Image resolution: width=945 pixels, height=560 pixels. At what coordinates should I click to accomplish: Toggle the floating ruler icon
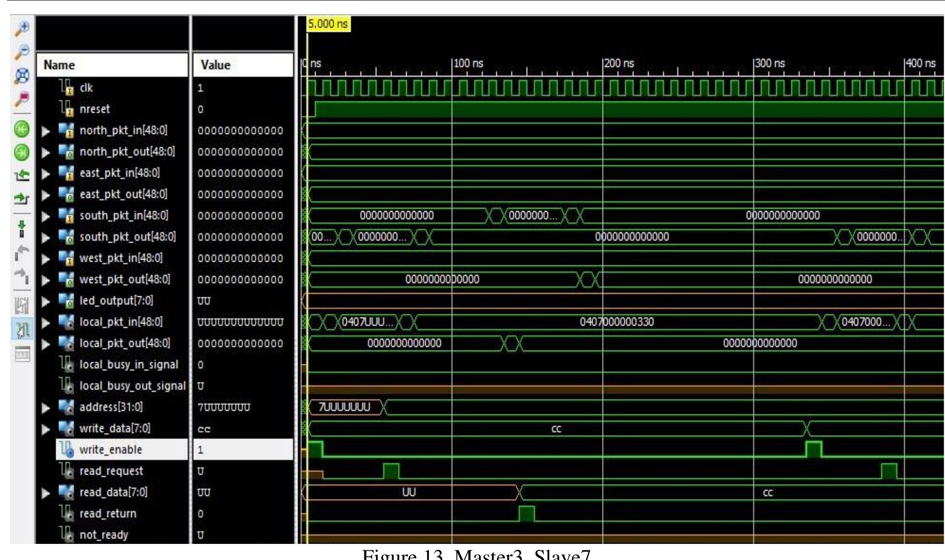(x=23, y=354)
